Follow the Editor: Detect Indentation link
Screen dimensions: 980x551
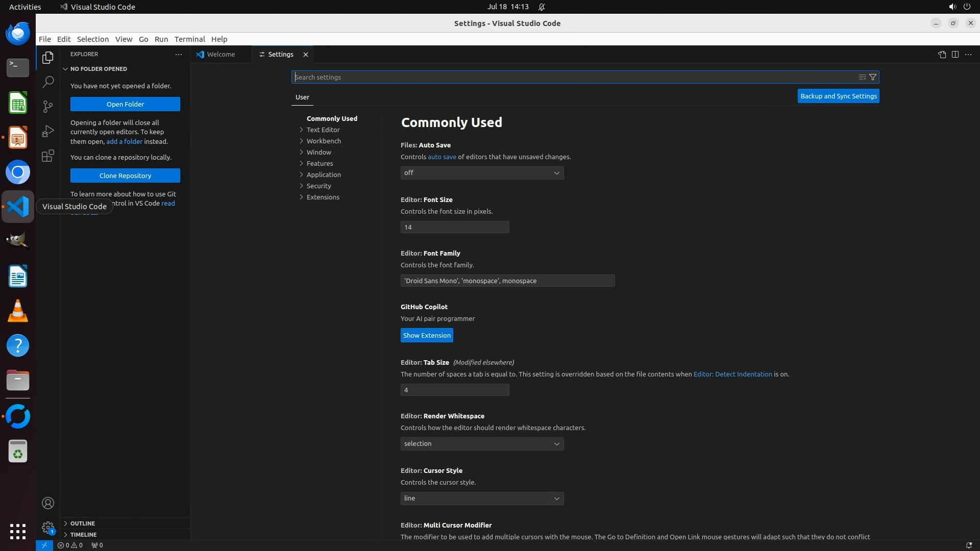(x=732, y=374)
